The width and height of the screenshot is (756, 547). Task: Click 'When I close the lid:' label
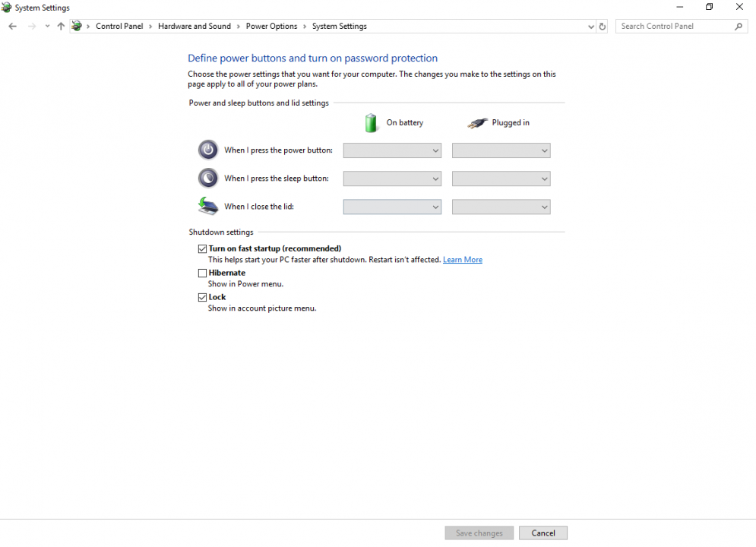[x=259, y=207]
